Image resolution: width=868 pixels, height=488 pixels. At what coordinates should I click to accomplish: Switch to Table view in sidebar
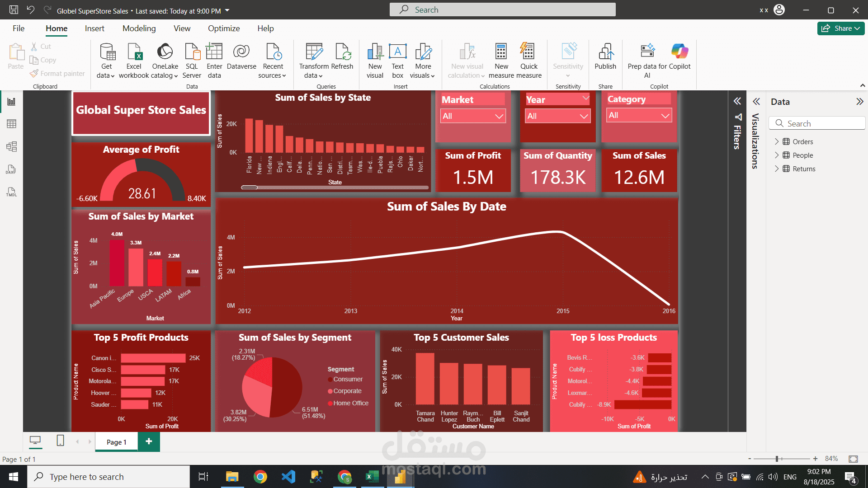click(x=11, y=124)
